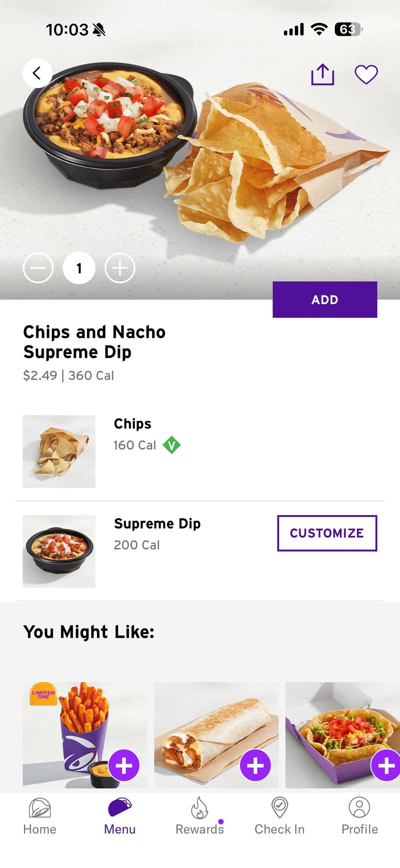Add the grilled burrito suggestion

255,765
